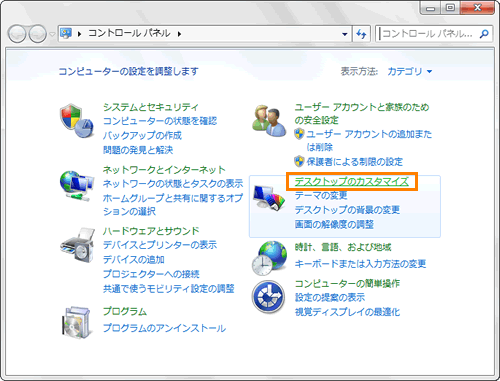Open the Clock and Region globe icon
This screenshot has height=381, width=500.
(x=269, y=258)
